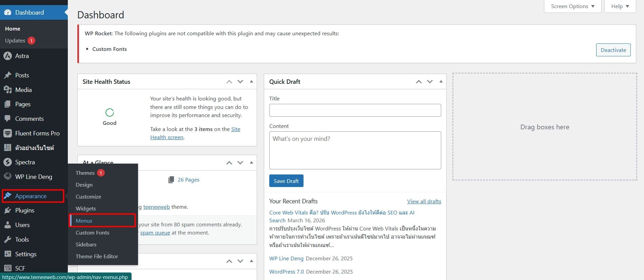Select Themes in Appearance submenu
This screenshot has height=280, width=644.
[85, 173]
